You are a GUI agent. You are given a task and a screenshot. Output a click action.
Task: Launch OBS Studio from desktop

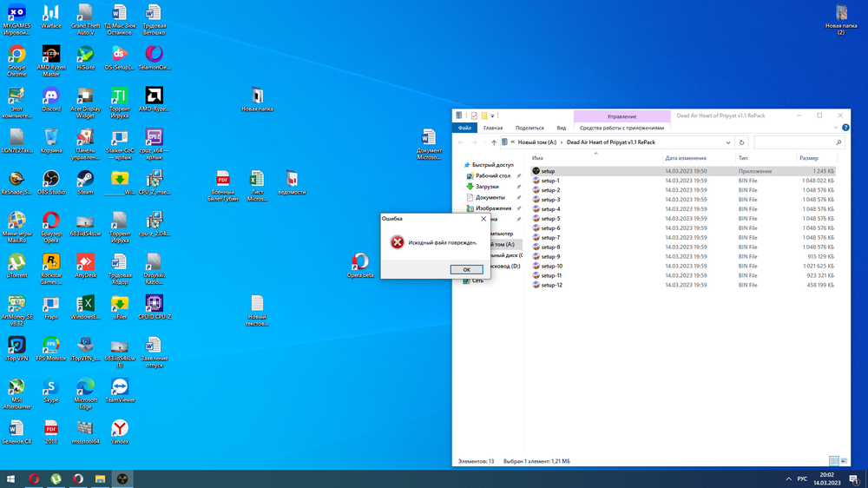(x=51, y=178)
